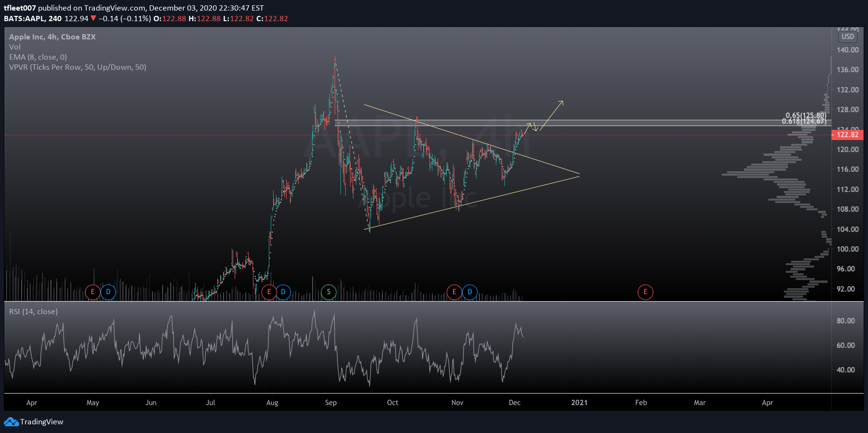The image size is (868, 433).
Task: Click the Oct label on the time axis
Action: pos(393,403)
